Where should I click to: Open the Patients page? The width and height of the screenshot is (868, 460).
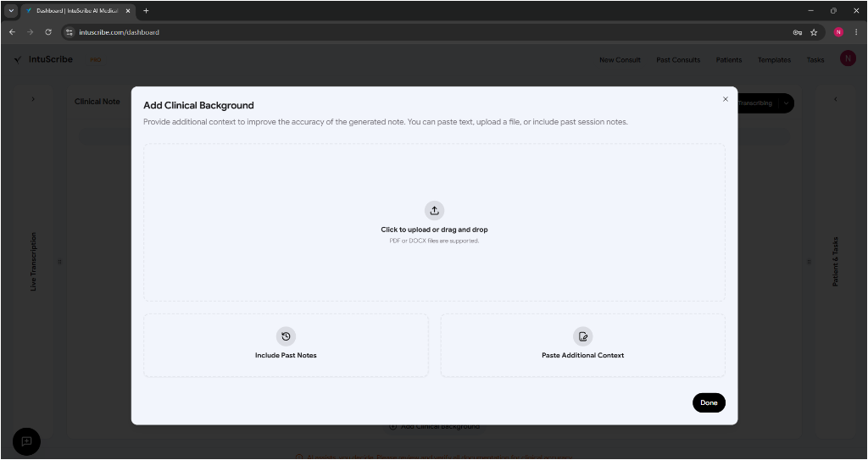[x=728, y=60]
